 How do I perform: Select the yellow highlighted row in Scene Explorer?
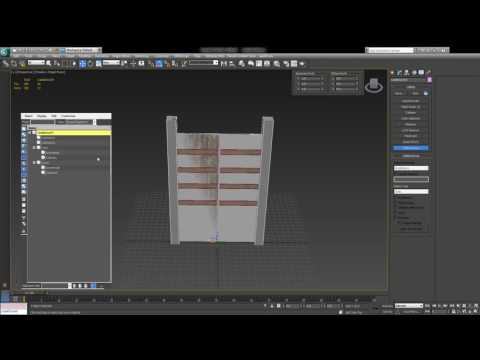[74, 133]
